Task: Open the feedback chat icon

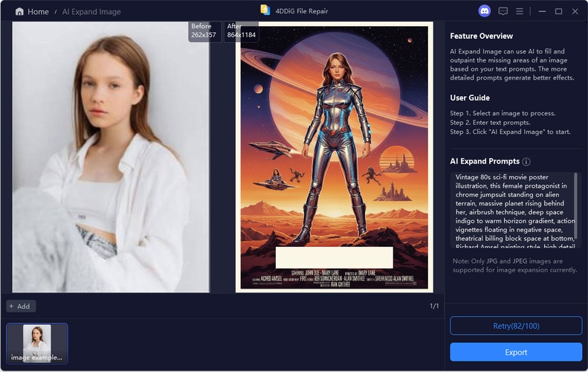Action: (503, 11)
